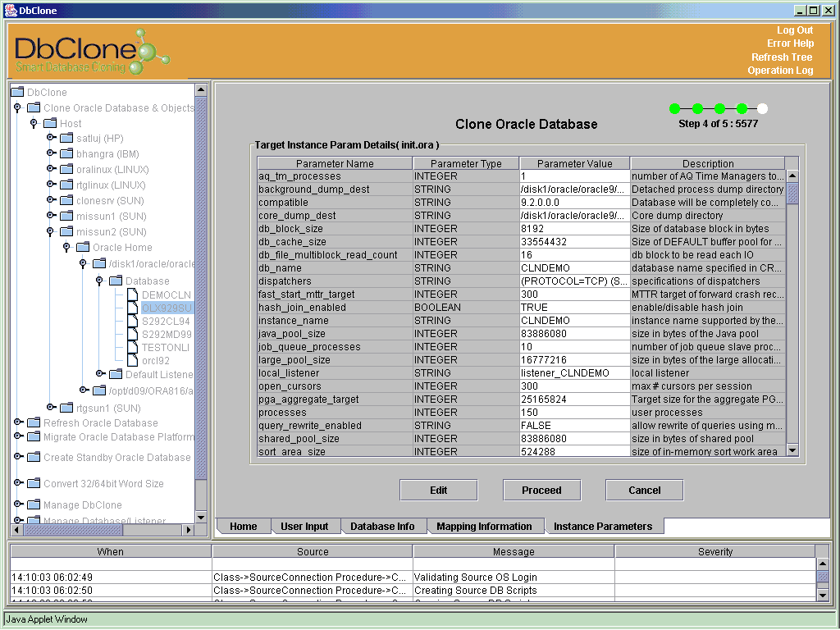Click the missun1 (SUN) folder icon
Screen dimensions: 840x630
[66, 216]
